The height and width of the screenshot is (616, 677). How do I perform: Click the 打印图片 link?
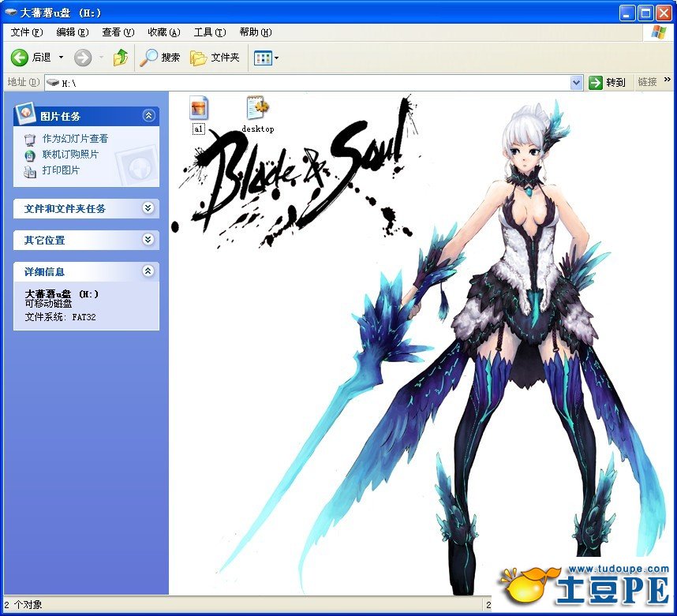pos(61,170)
